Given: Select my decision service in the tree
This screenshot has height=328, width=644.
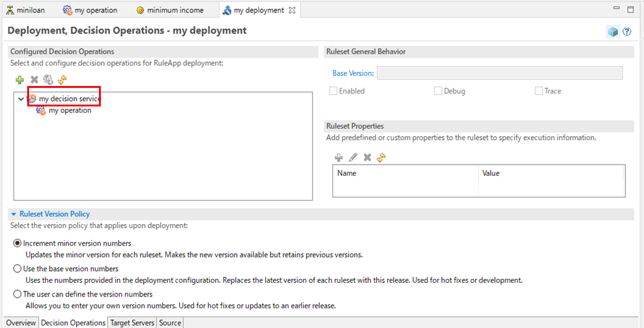Looking at the screenshot, I should (70, 98).
